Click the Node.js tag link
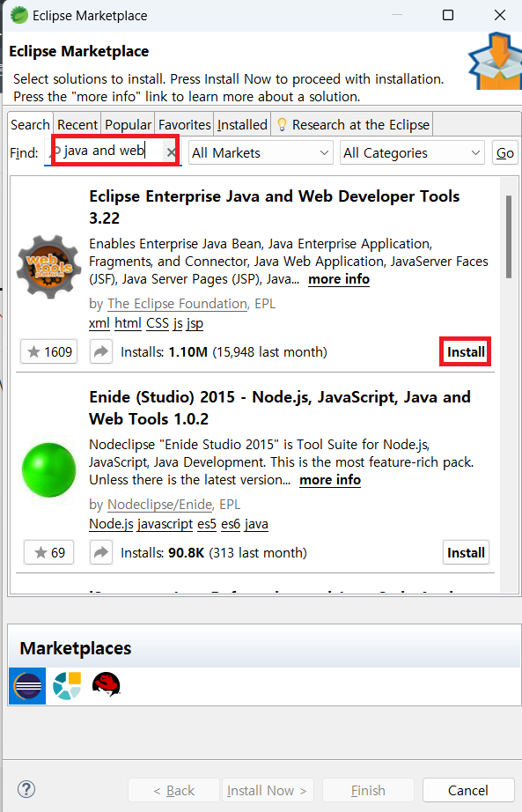 pos(111,524)
